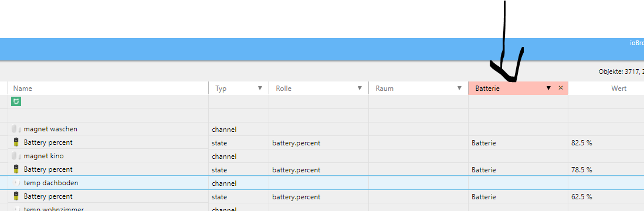Clear the Batterie filter with the X
The height and width of the screenshot is (211, 644).
[561, 88]
